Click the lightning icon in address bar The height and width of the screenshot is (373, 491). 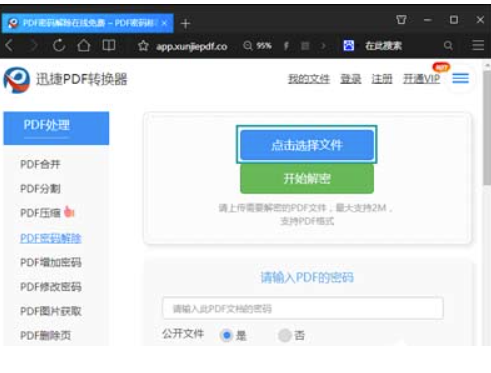pyautogui.click(x=286, y=46)
